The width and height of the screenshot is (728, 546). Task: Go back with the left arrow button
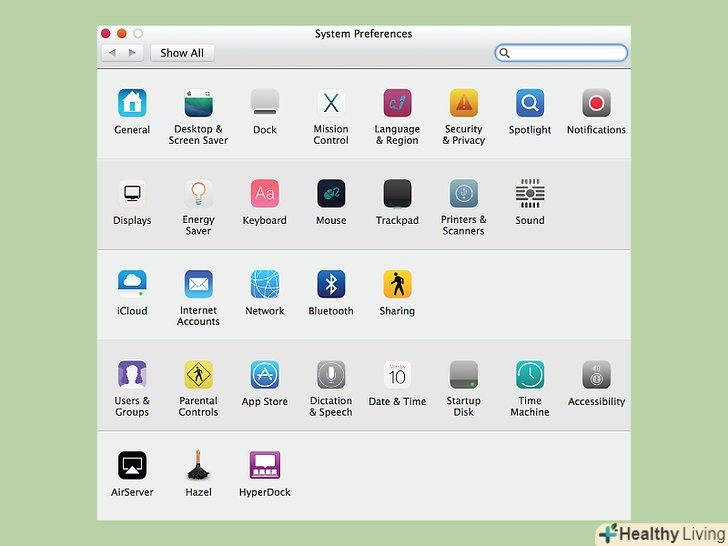[112, 53]
